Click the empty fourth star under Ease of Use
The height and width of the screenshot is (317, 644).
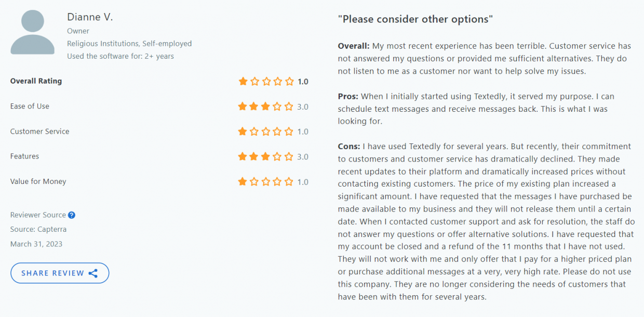[278, 106]
